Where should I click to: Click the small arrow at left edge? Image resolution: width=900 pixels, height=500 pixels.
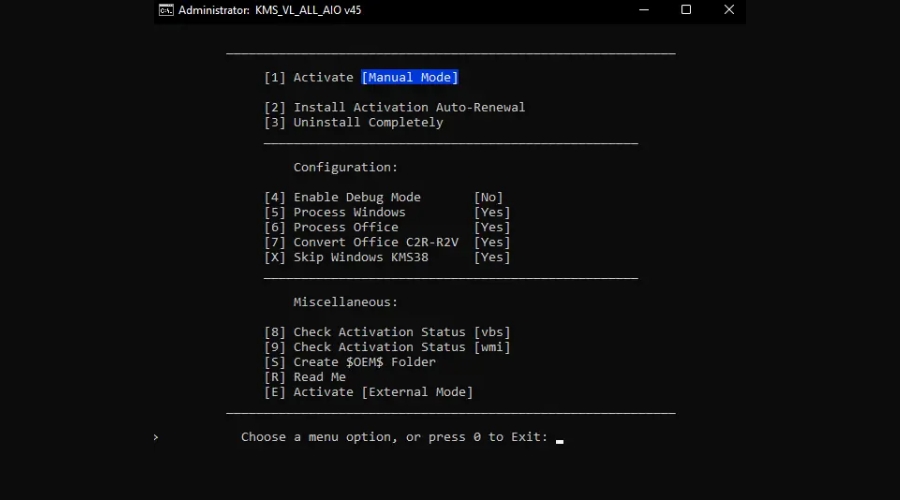(156, 437)
